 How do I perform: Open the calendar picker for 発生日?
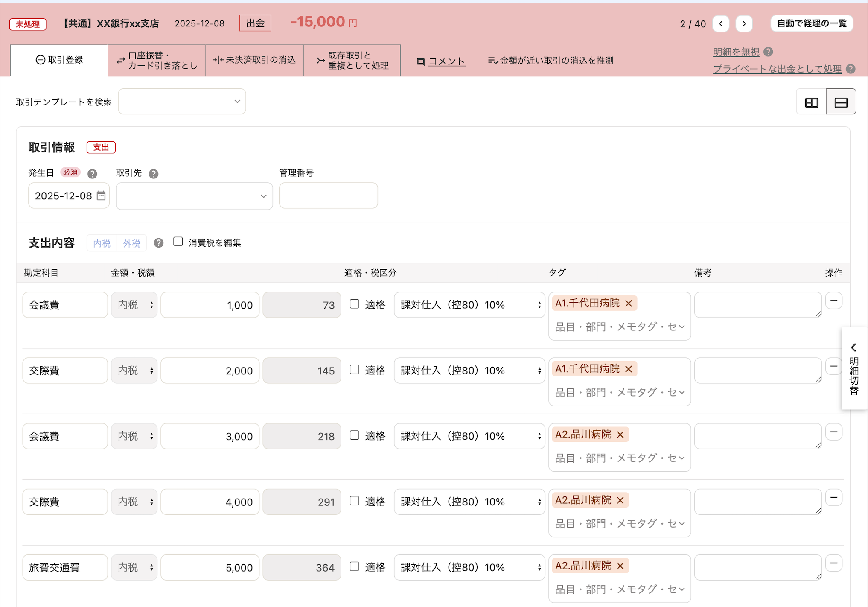point(101,196)
